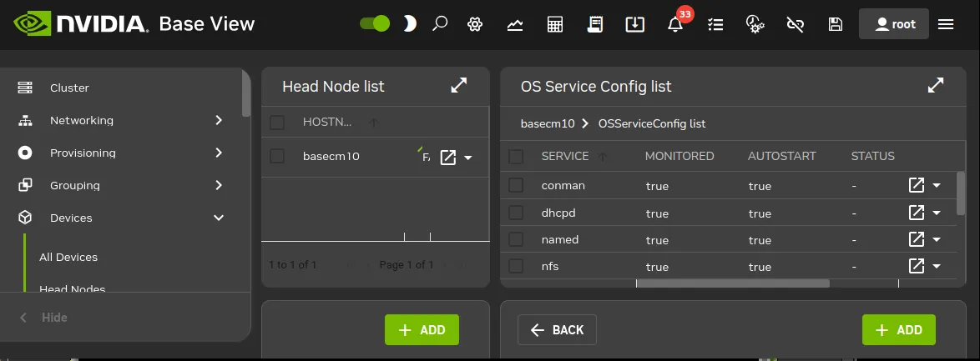Screen dimensions: 980x361
Task: Check the conman service checkbox
Action: [x=516, y=185]
